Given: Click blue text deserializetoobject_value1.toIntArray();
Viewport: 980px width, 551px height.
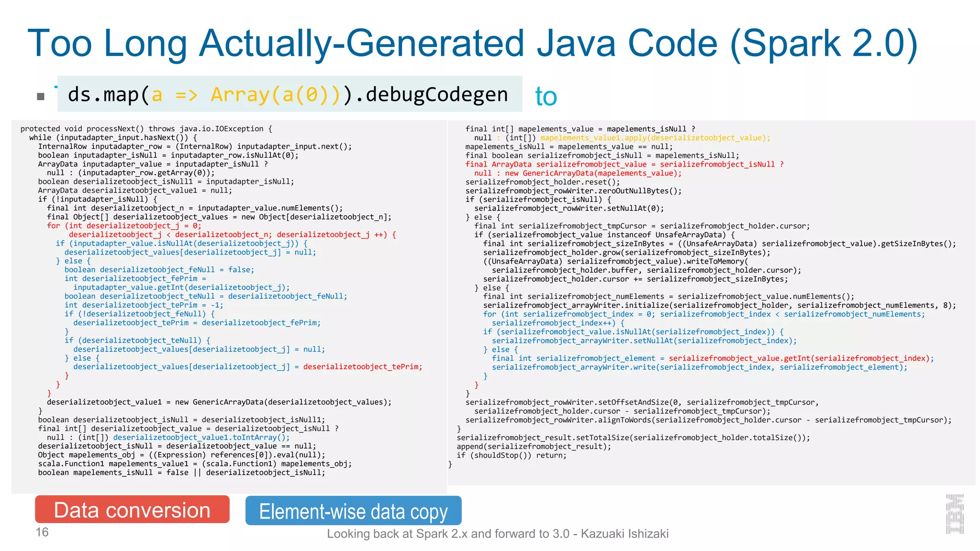Looking at the screenshot, I should click(x=201, y=437).
